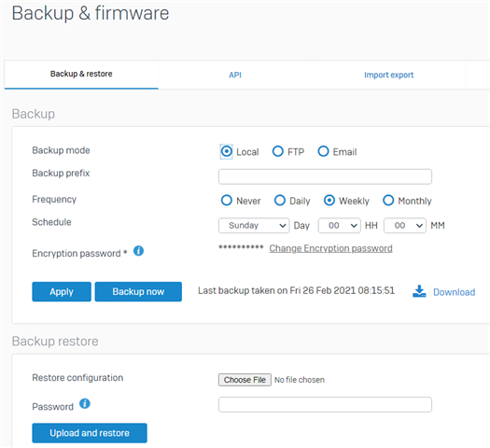Screen dimensions: 490x448
Task: Select FTP backup mode
Action: (x=278, y=151)
